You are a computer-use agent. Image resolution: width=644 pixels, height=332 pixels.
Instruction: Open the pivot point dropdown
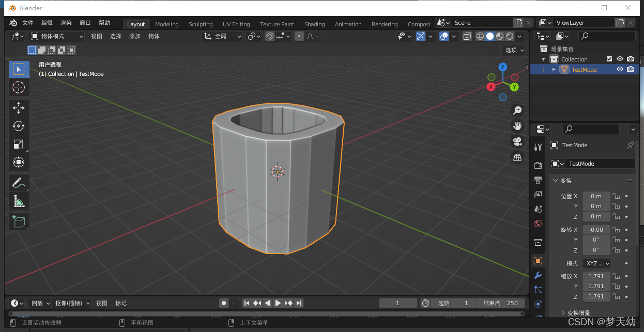254,36
